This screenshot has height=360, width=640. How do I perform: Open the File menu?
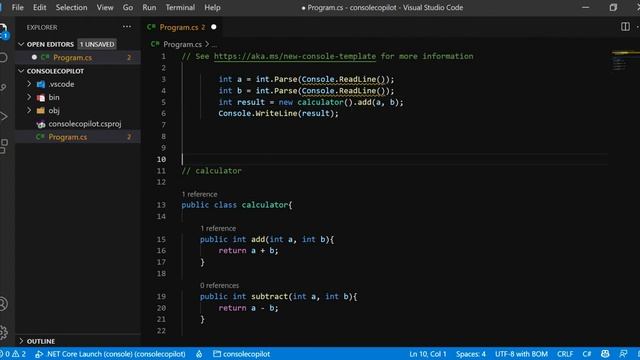pyautogui.click(x=18, y=7)
